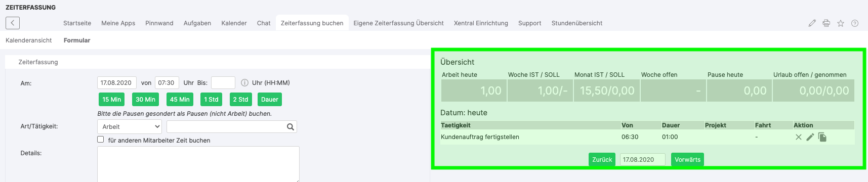Enable für anderen Mitarbeiter Zeit buchen
This screenshot has width=868, height=182.
pos(100,140)
